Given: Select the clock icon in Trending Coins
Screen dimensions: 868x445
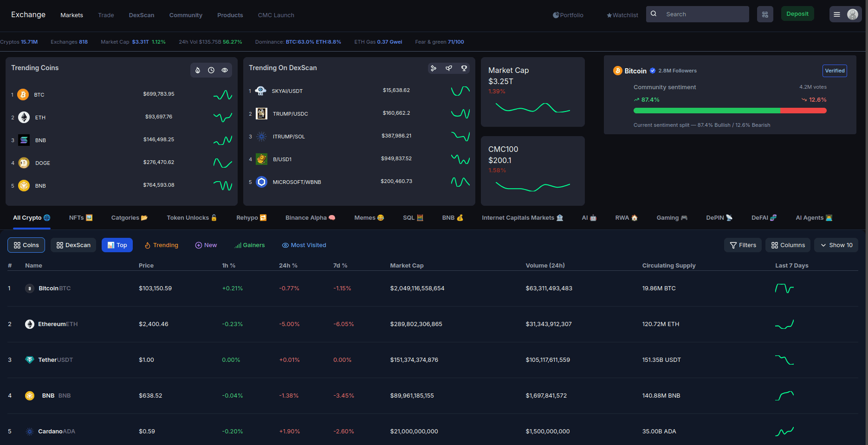Looking at the screenshot, I should click(211, 70).
